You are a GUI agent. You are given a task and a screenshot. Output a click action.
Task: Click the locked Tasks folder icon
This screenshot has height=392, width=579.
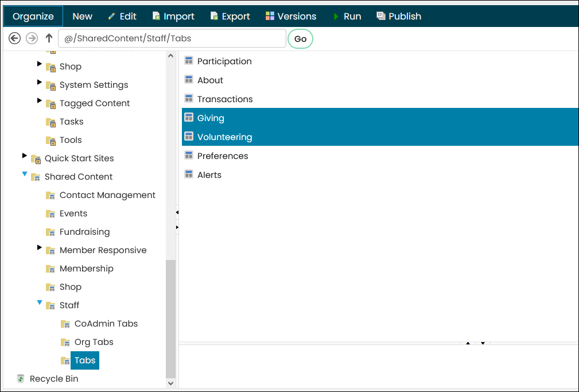click(x=50, y=122)
